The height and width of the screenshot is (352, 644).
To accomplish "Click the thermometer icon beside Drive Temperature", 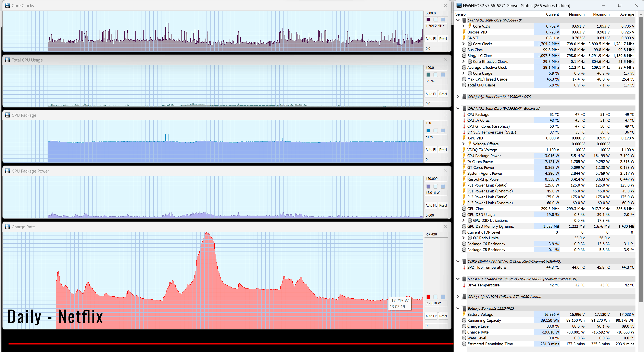I will point(464,285).
